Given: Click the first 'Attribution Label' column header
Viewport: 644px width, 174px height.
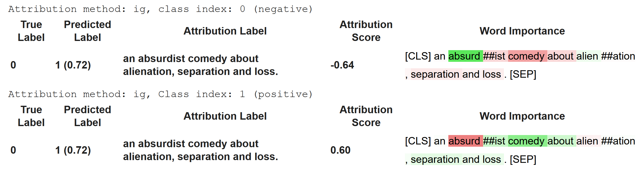Looking at the screenshot, I should [x=225, y=31].
